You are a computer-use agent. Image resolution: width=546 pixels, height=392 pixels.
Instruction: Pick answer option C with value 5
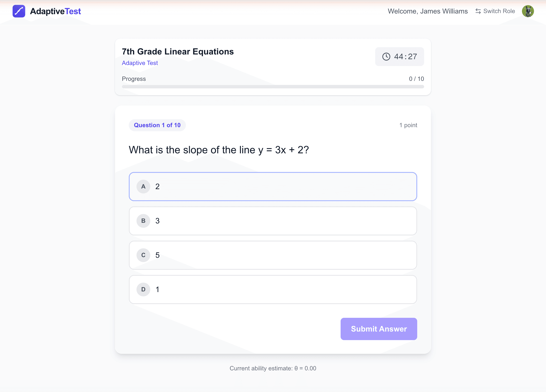[273, 255]
